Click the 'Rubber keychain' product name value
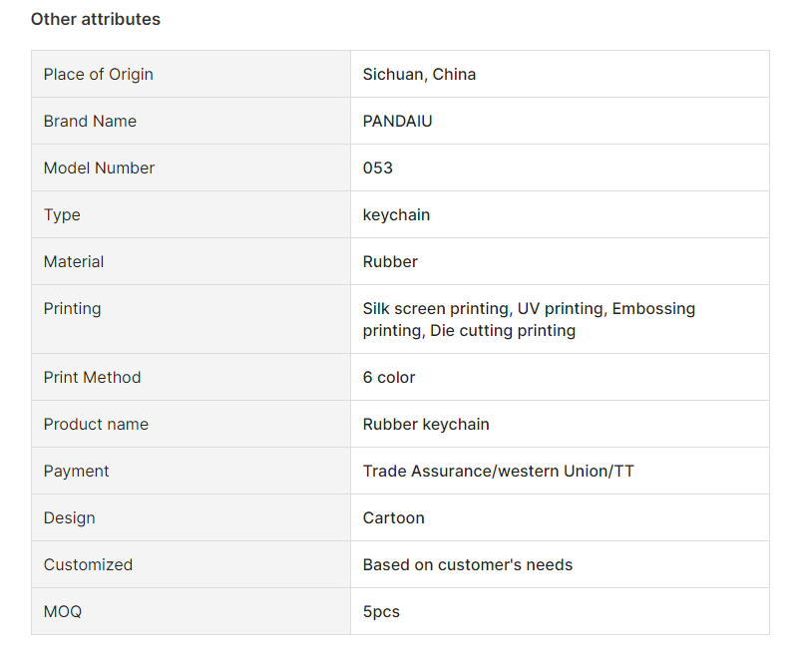The width and height of the screenshot is (812, 655). click(x=426, y=425)
